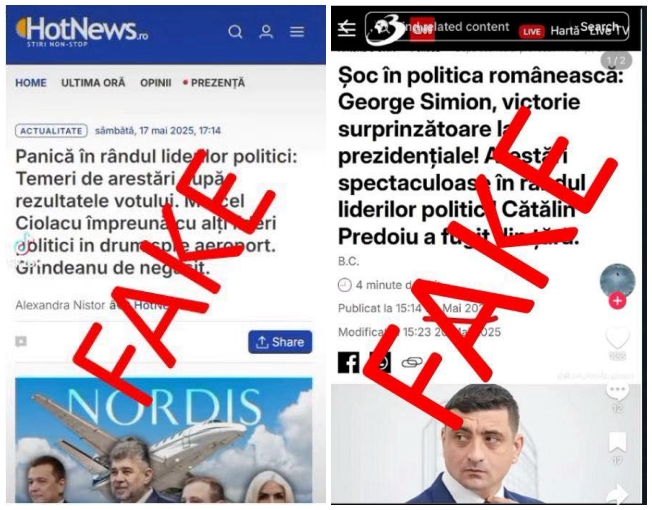Copy article link with chain icon
This screenshot has height=510, width=652.
(412, 363)
